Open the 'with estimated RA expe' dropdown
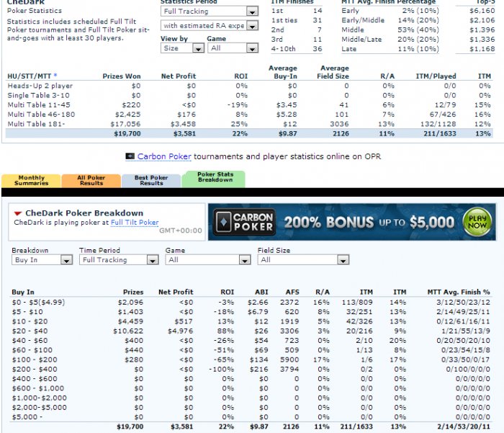The width and height of the screenshot is (504, 433). pos(210,25)
